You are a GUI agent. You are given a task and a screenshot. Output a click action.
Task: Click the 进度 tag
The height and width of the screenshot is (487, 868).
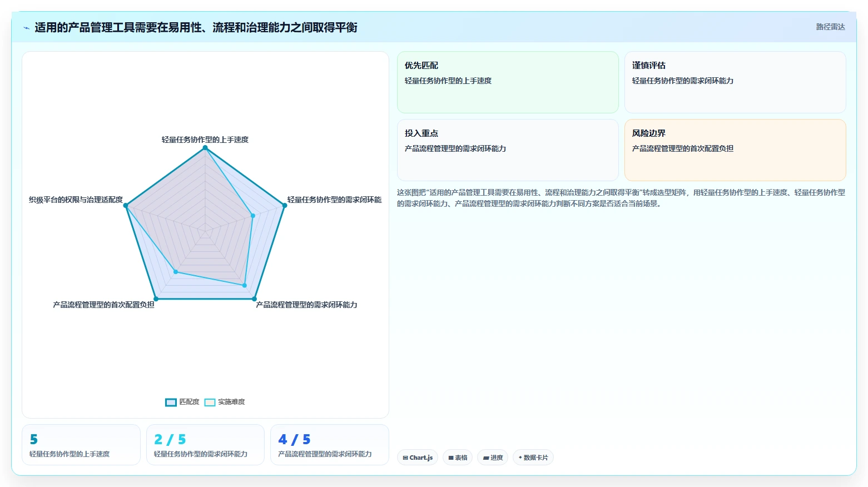[493, 458]
